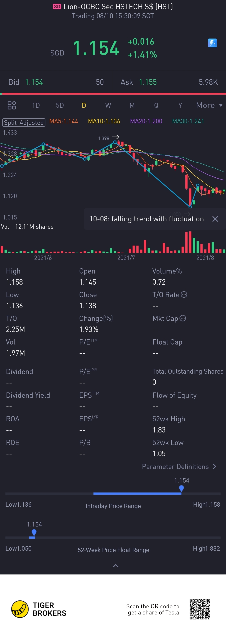This screenshot has width=226, height=644.
Task: Tap the Ask price 1.155
Action: point(148,82)
